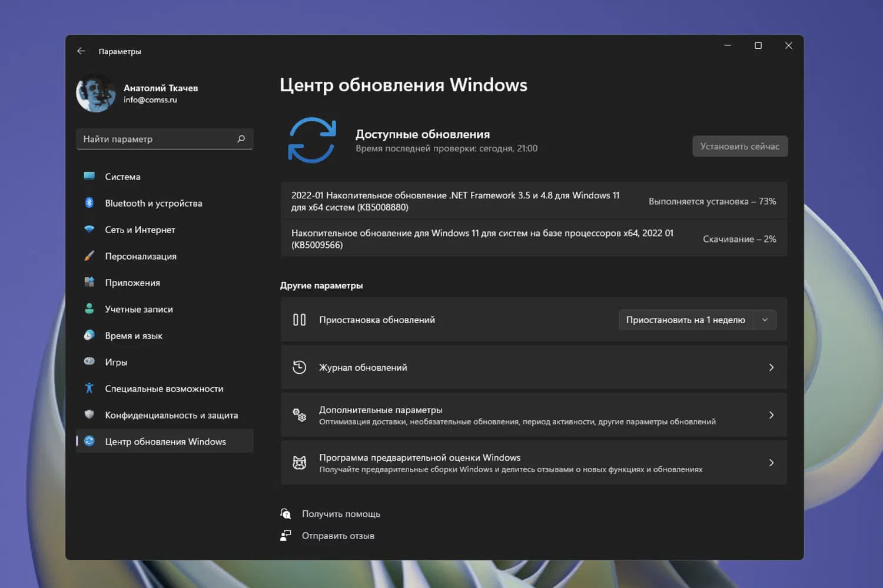The width and height of the screenshot is (883, 588).
Task: Click the Приостановить на 1 неделю button
Action: tap(686, 320)
